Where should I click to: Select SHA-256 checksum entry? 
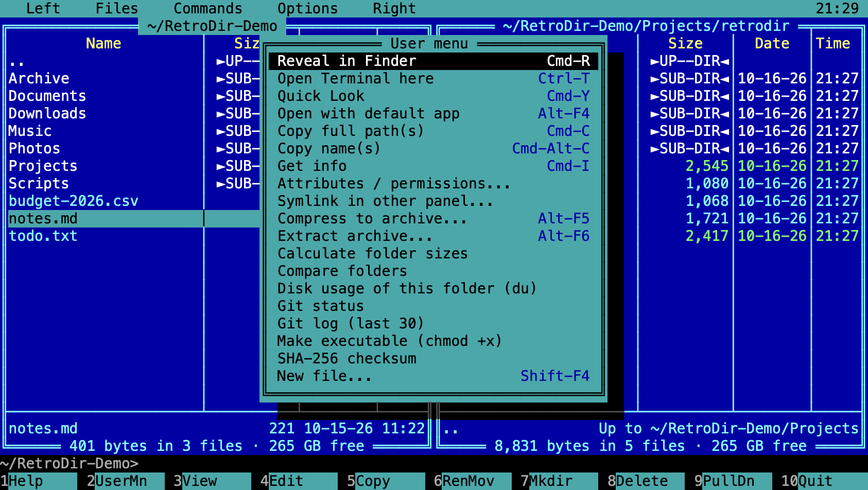click(x=433, y=358)
